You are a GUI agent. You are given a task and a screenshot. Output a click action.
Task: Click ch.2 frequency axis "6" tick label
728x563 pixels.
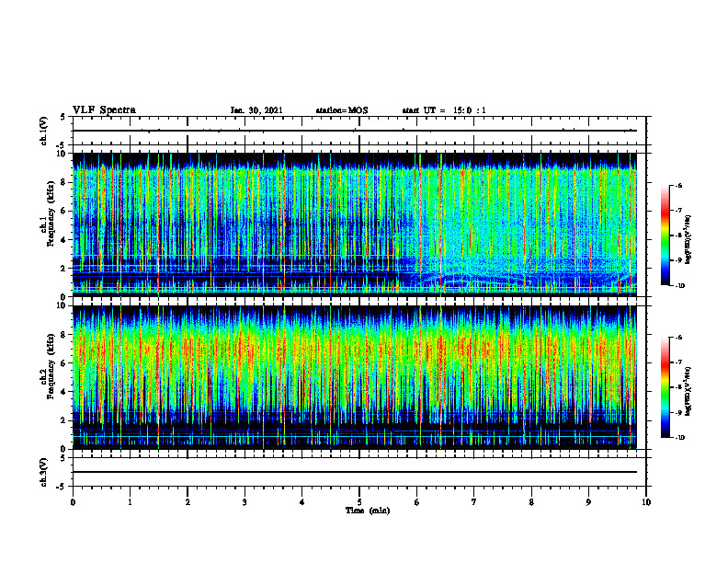click(x=64, y=363)
